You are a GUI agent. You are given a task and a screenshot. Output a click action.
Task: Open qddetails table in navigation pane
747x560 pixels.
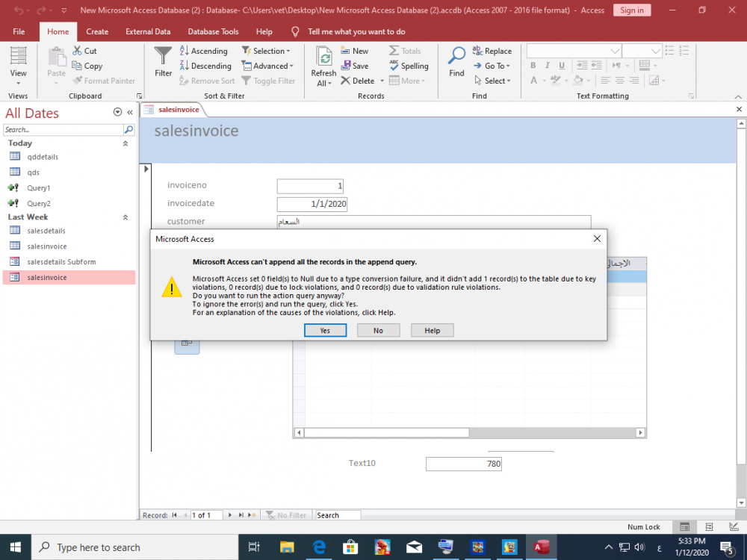point(43,157)
